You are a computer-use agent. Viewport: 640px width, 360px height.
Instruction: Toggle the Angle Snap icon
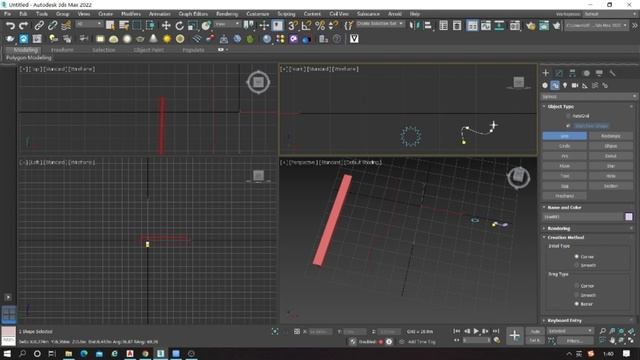point(306,26)
